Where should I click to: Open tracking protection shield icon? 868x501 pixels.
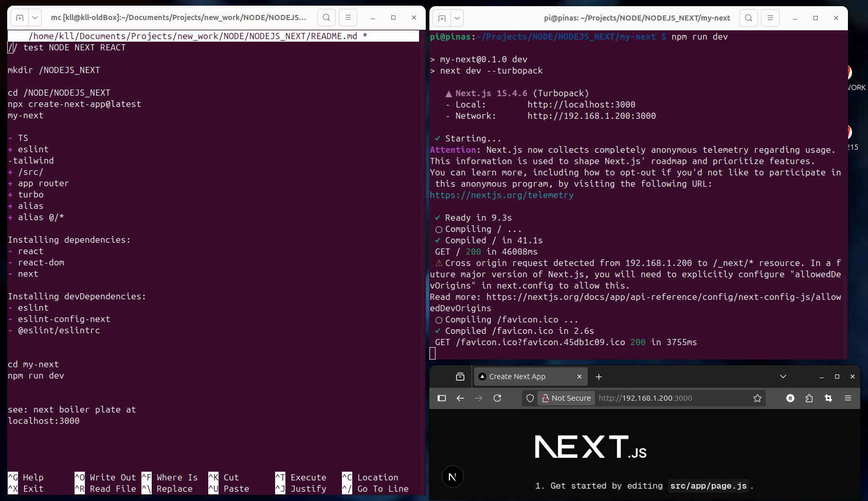pos(530,398)
